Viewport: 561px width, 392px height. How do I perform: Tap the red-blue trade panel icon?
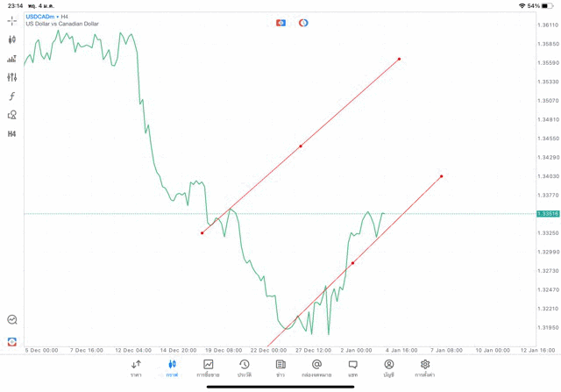pos(280,23)
